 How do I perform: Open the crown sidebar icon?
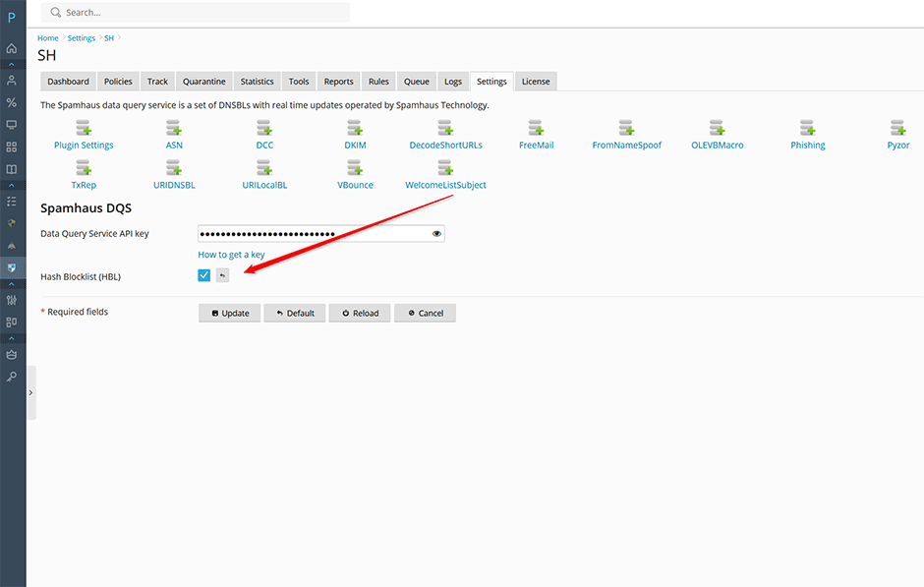(x=11, y=355)
